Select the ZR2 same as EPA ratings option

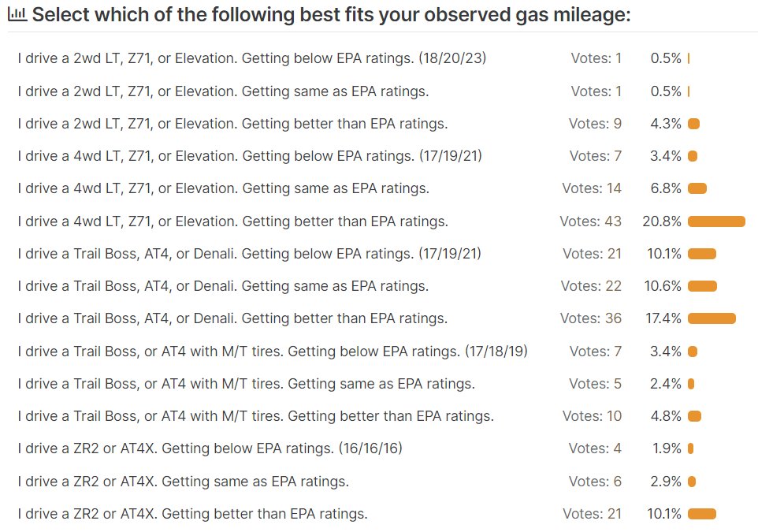184,482
